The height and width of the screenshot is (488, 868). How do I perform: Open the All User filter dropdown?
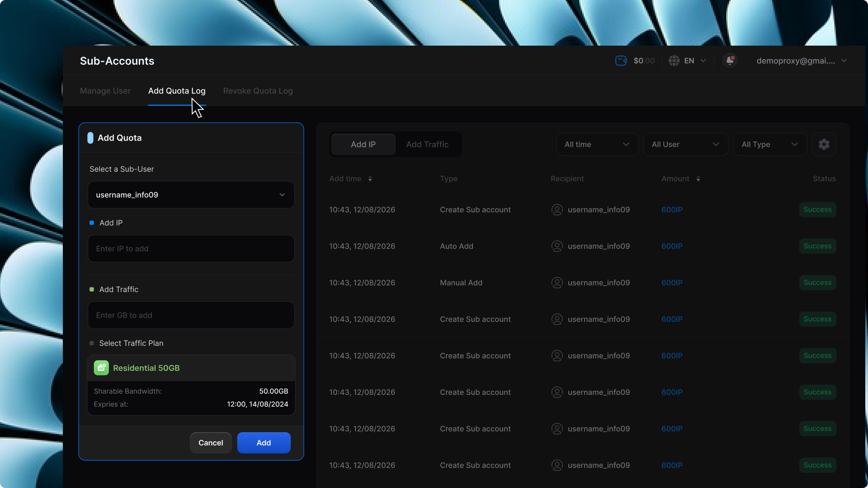tap(685, 145)
